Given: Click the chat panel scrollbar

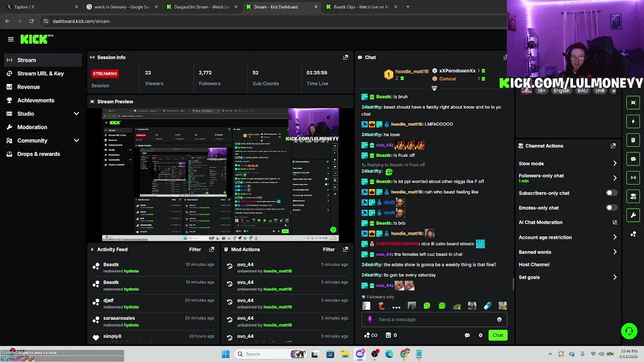Looking at the screenshot, I should click(513, 284).
